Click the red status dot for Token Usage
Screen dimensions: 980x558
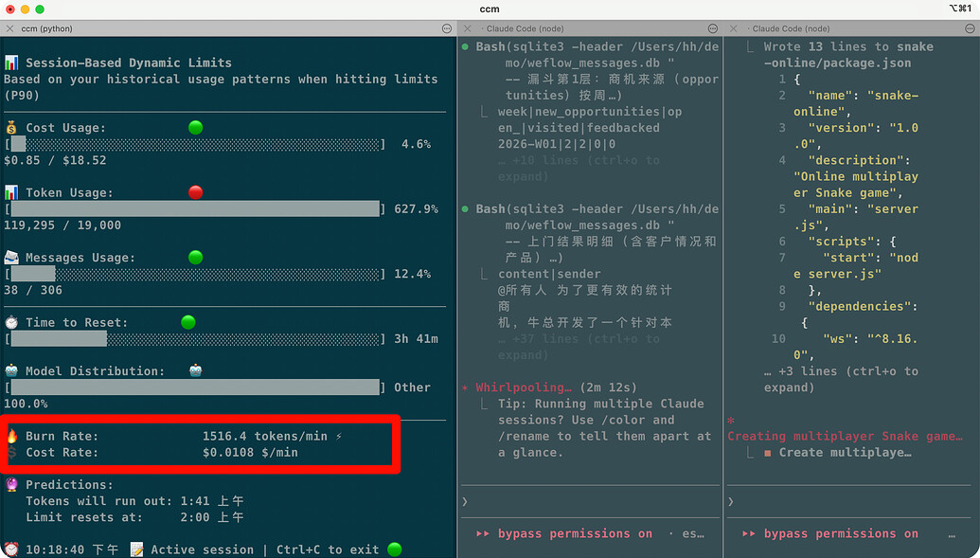pyautogui.click(x=196, y=192)
